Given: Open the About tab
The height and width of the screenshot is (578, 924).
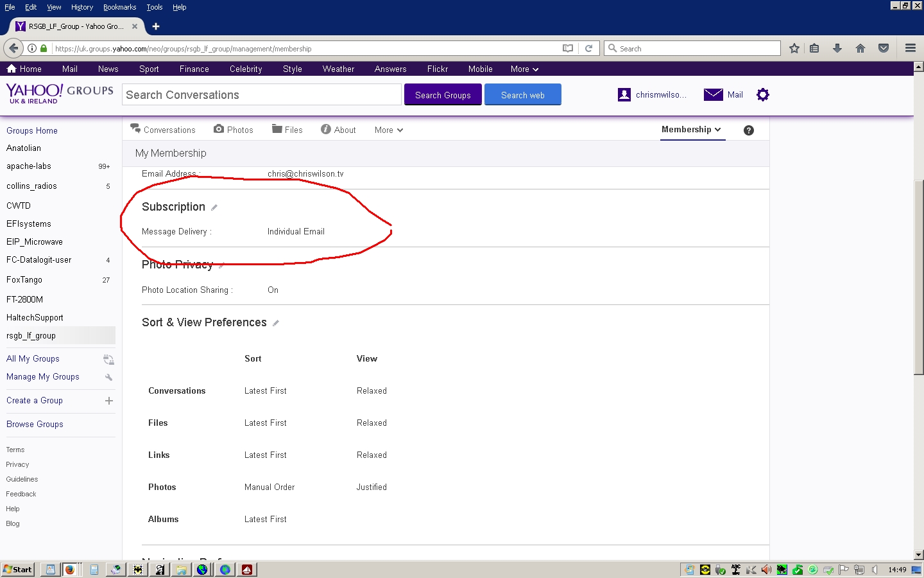Looking at the screenshot, I should click(x=338, y=130).
